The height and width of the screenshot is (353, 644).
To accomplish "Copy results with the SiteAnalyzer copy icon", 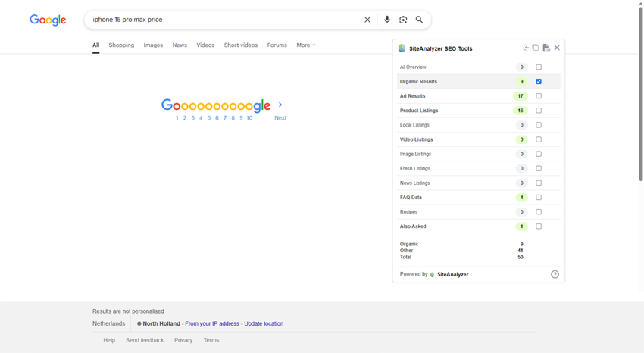I will [x=535, y=48].
